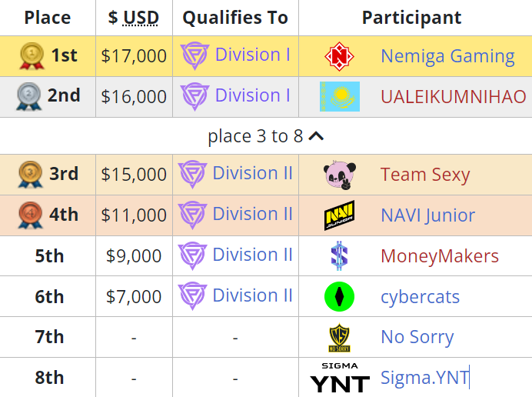
Task: Click league icon in 6th place row
Action: pos(192,295)
